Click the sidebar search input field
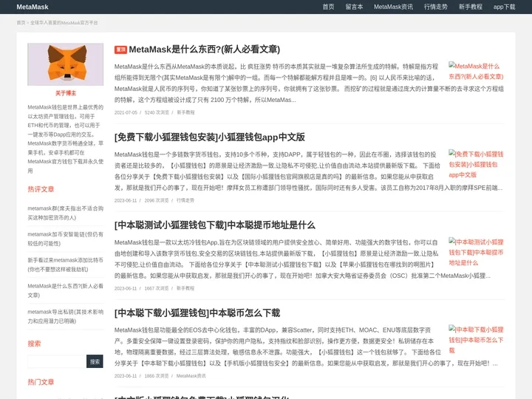Viewport: 532px width, 399px height. (x=57, y=361)
